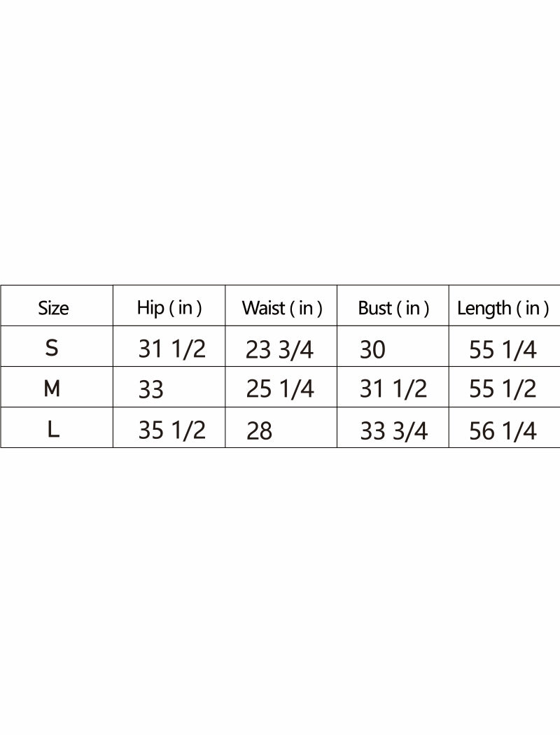Click bust value 30

[372, 349]
